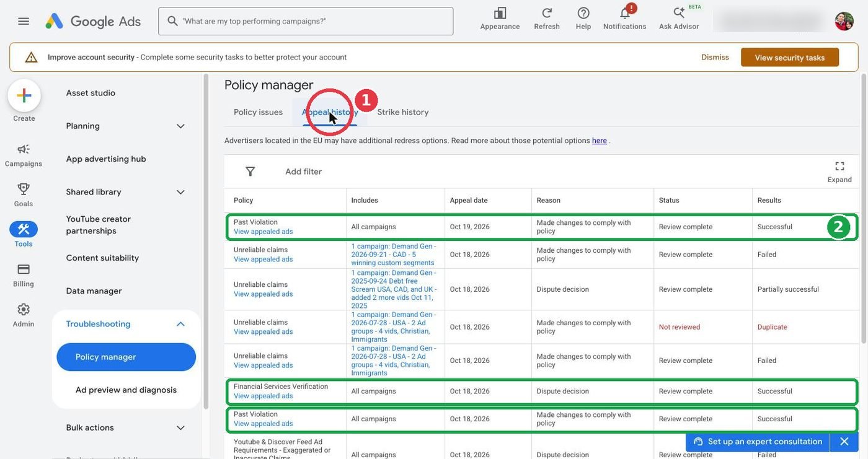View appealed ads for Financial Services Verification
This screenshot has width=868, height=459.
coord(263,396)
